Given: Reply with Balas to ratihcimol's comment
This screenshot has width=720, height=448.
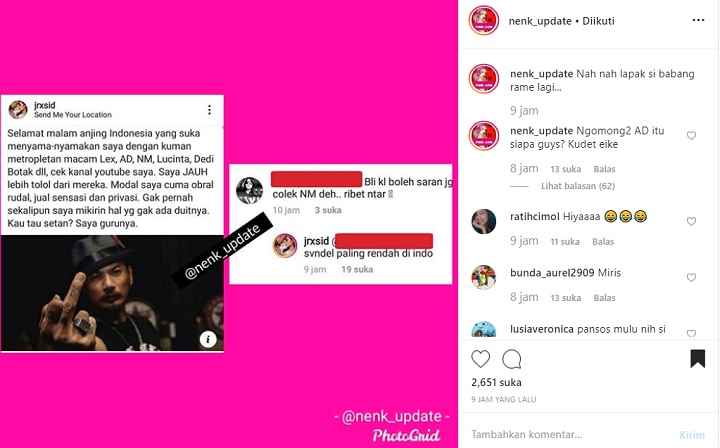Looking at the screenshot, I should [x=603, y=242].
